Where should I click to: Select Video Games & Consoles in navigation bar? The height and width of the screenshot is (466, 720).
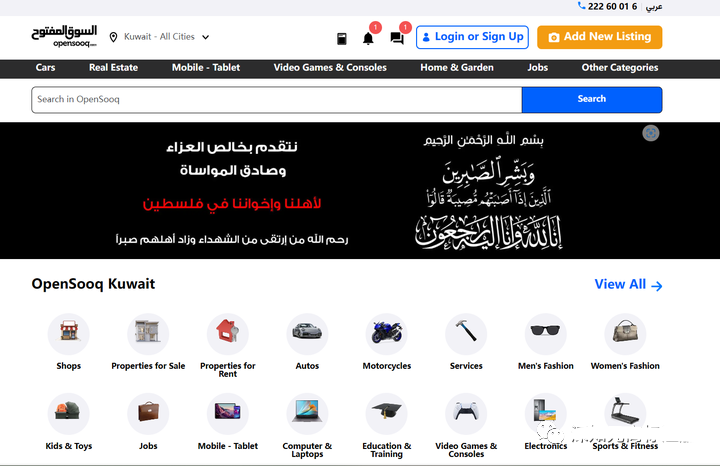[x=330, y=67]
